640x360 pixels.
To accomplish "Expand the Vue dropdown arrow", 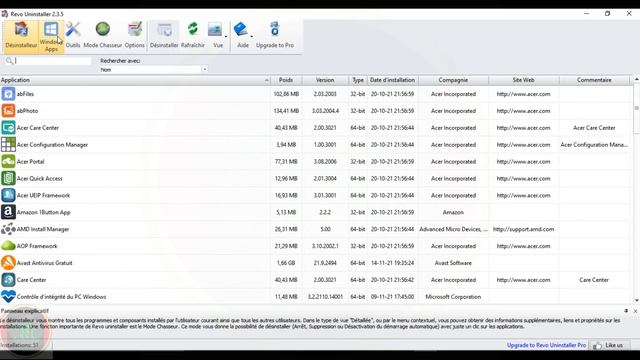I will [x=226, y=36].
